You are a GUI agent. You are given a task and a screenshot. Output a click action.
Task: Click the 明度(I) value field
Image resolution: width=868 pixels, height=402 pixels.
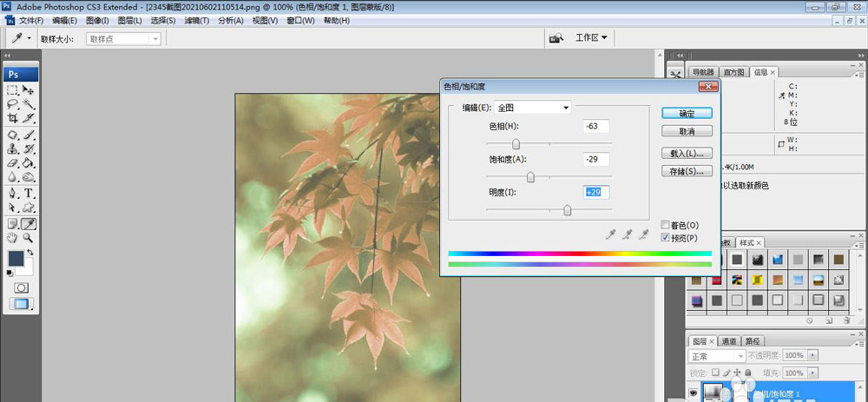tap(596, 192)
